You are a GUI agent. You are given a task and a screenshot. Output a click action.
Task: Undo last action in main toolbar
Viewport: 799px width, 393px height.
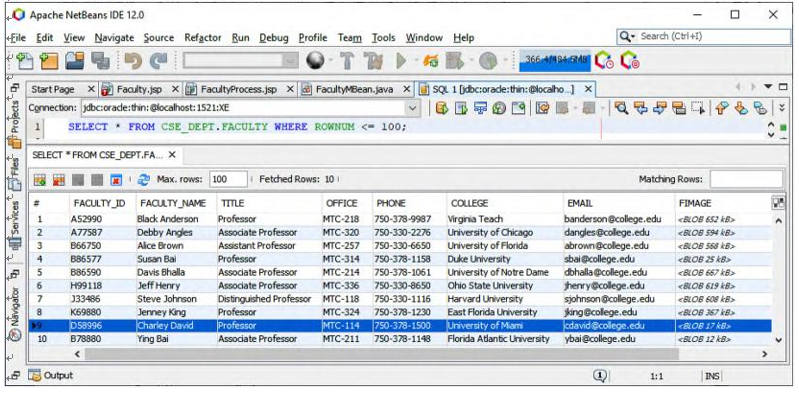[134, 61]
